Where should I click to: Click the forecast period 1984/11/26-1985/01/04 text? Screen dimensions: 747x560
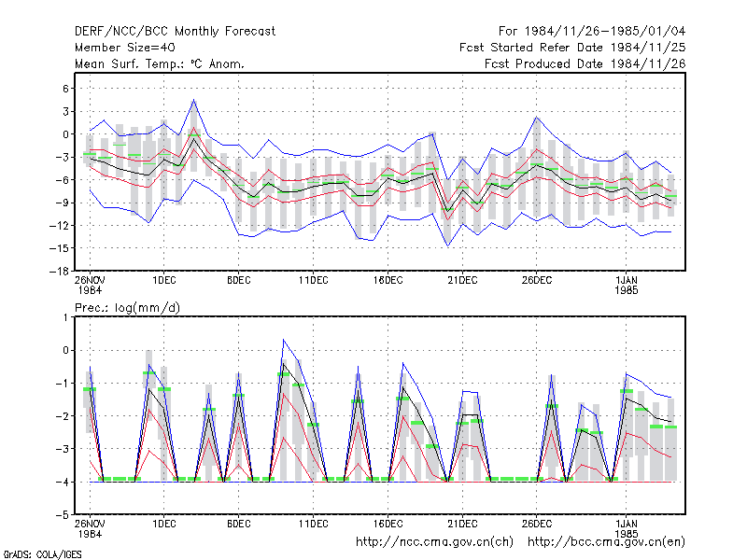coord(592,32)
